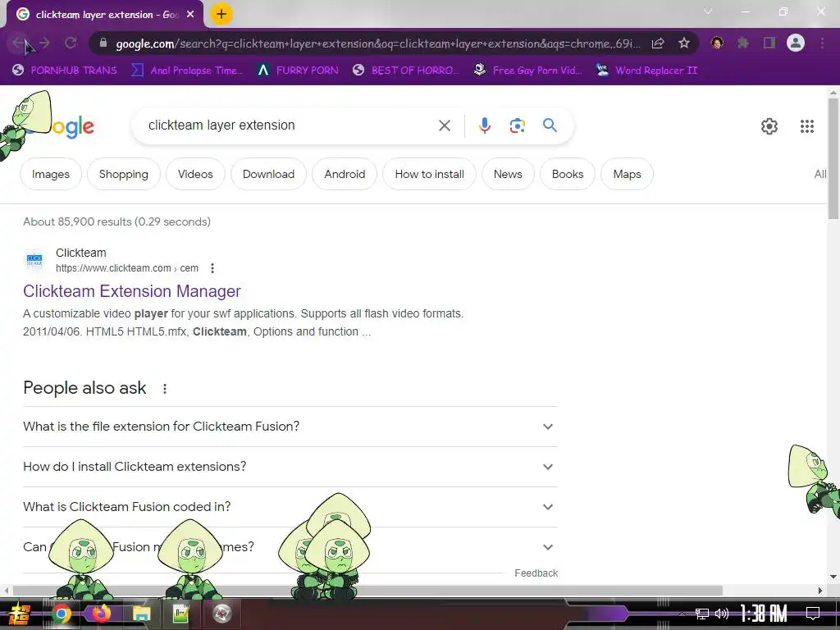840x630 pixels.
Task: Share this page via address bar icon
Action: (658, 43)
